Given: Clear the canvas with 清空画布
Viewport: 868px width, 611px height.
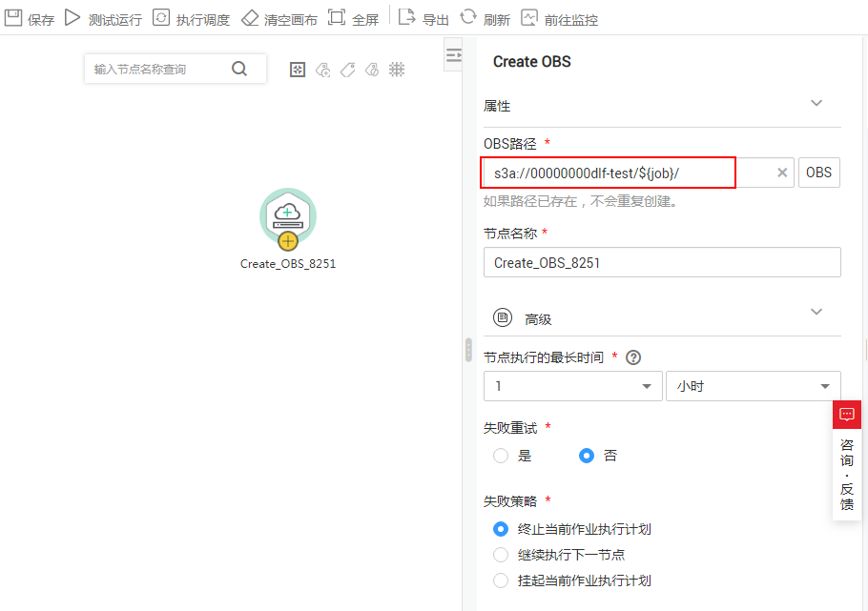Looking at the screenshot, I should coord(279,19).
